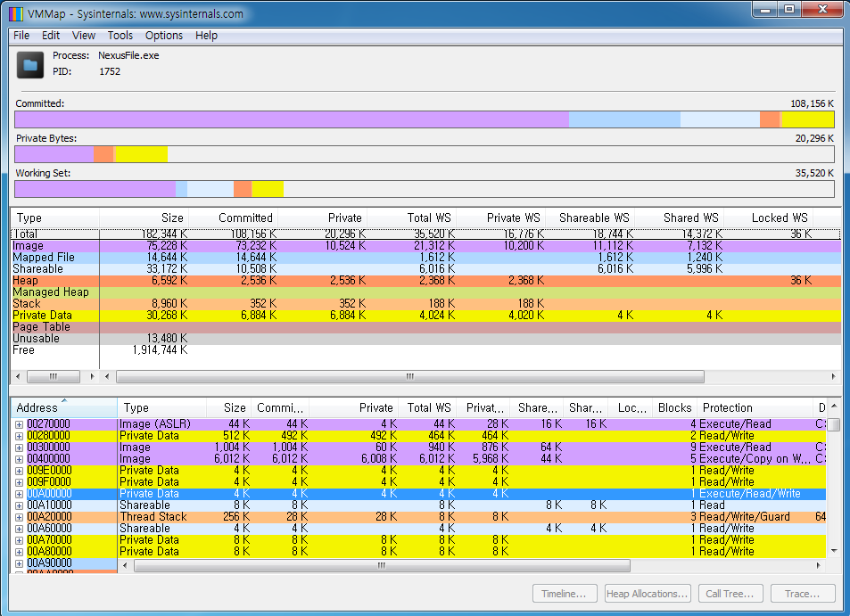Select the Page Table summary row
Screen dimensions: 850x616
(425, 326)
